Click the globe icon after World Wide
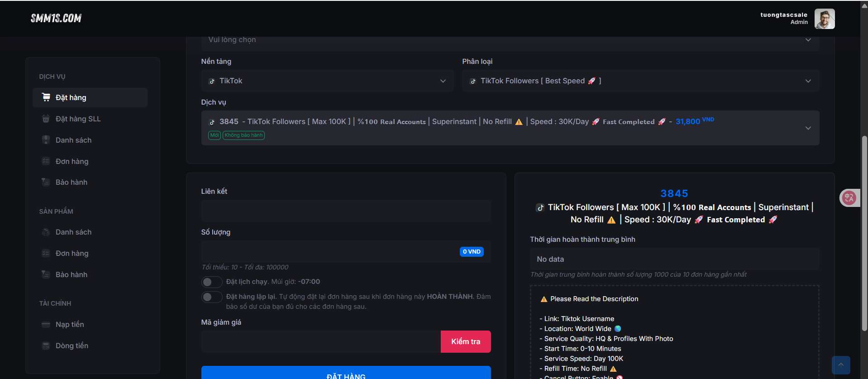The image size is (868, 379). (618, 329)
